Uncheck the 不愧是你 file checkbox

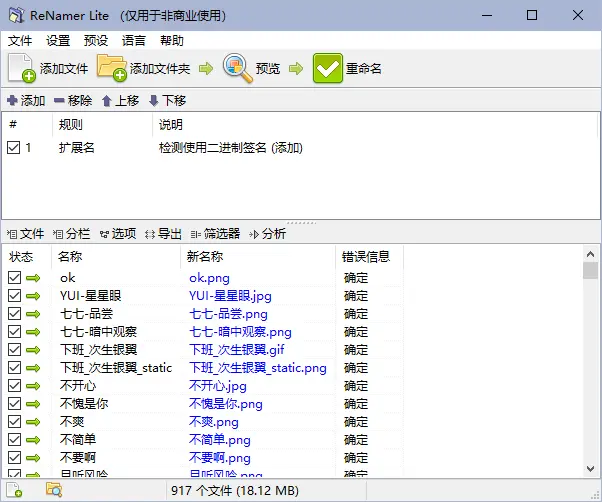[14, 404]
